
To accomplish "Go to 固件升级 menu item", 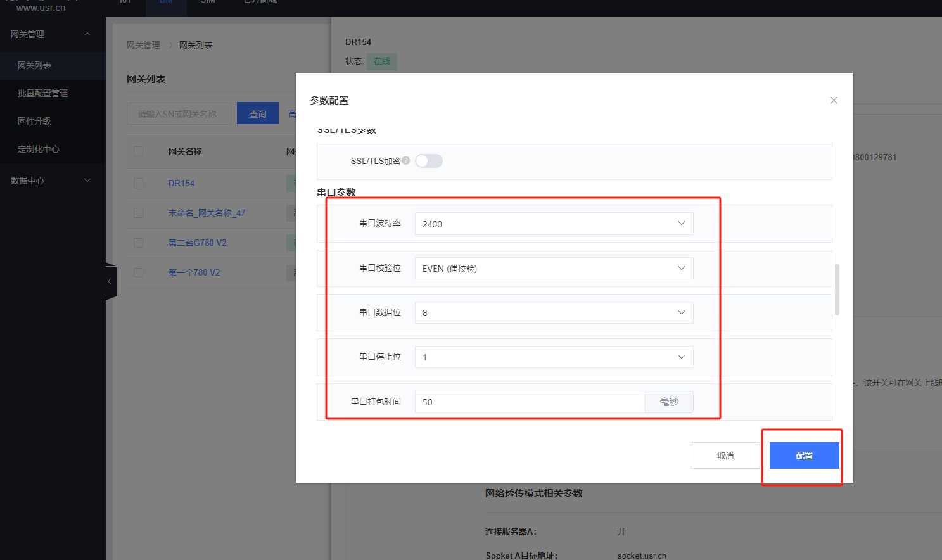I will [x=34, y=121].
